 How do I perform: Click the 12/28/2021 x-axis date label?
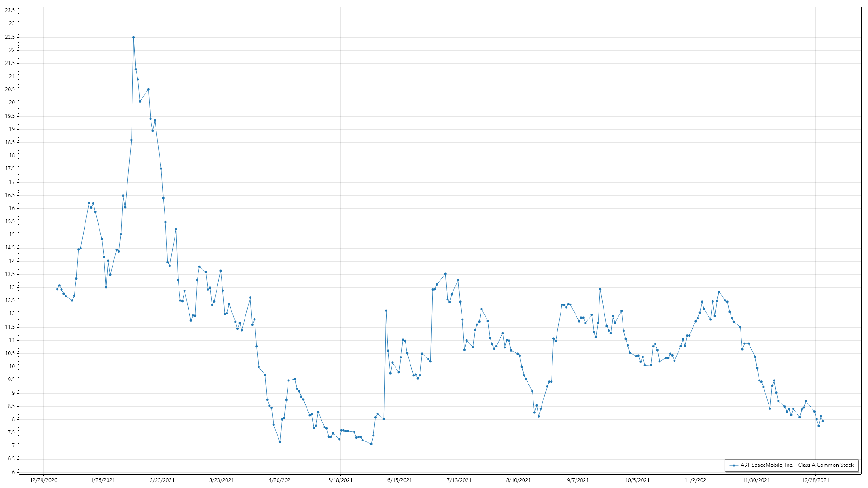pyautogui.click(x=815, y=480)
